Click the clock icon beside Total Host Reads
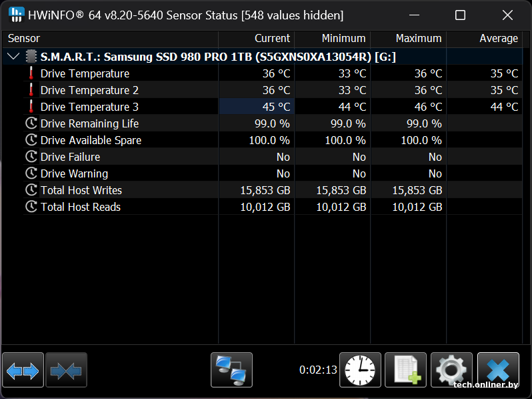 coord(31,206)
